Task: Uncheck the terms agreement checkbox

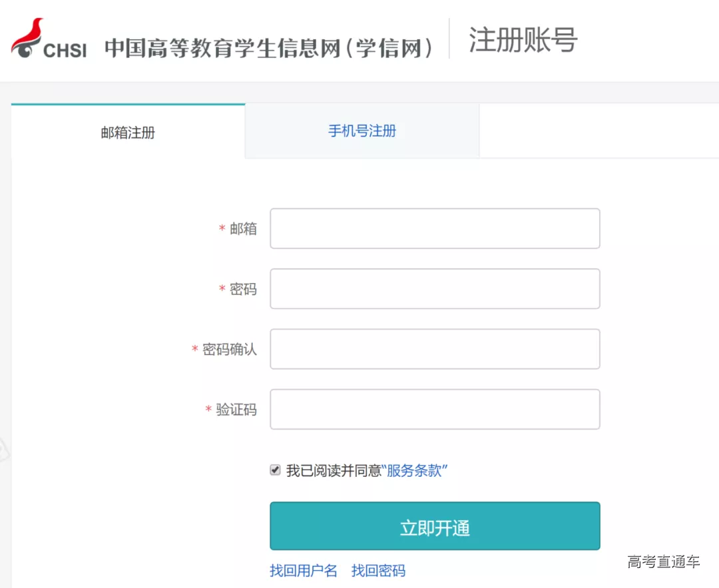Action: pyautogui.click(x=275, y=470)
